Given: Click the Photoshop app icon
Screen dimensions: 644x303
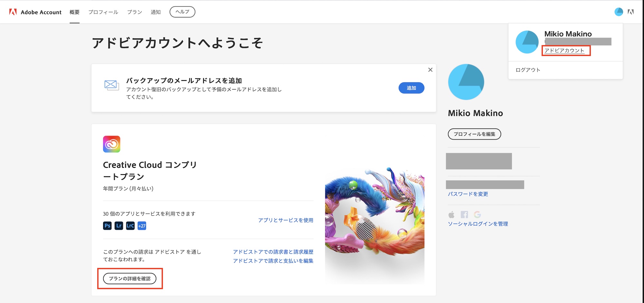Looking at the screenshot, I should 107,226.
